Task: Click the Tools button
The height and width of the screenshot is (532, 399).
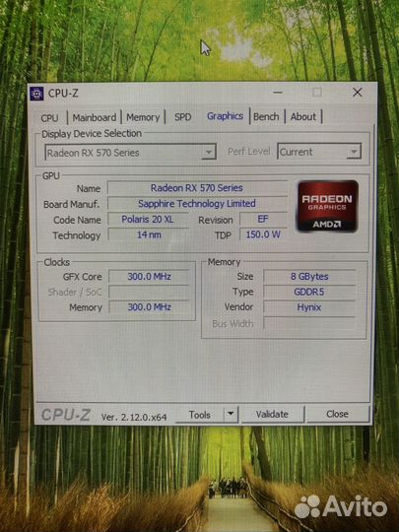Action: (199, 415)
